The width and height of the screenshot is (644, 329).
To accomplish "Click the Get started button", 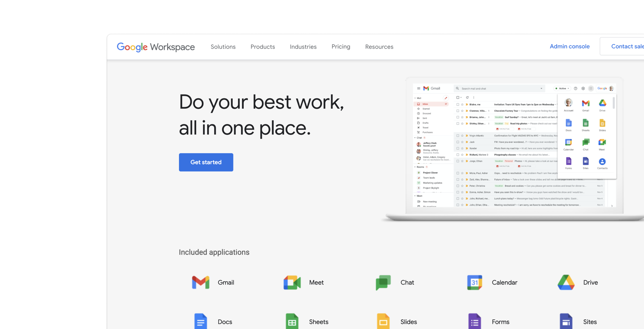I will click(206, 162).
